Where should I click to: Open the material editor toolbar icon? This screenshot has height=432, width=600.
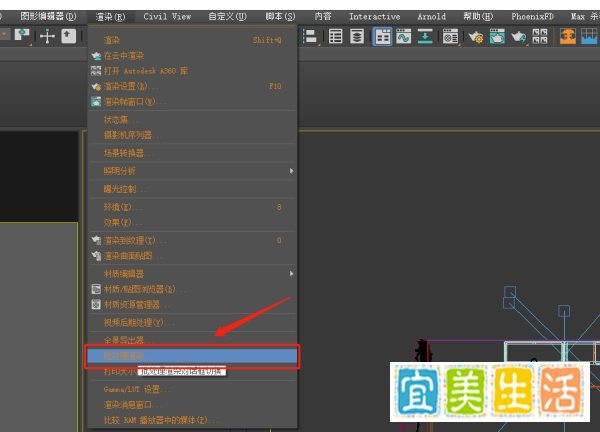(450, 37)
